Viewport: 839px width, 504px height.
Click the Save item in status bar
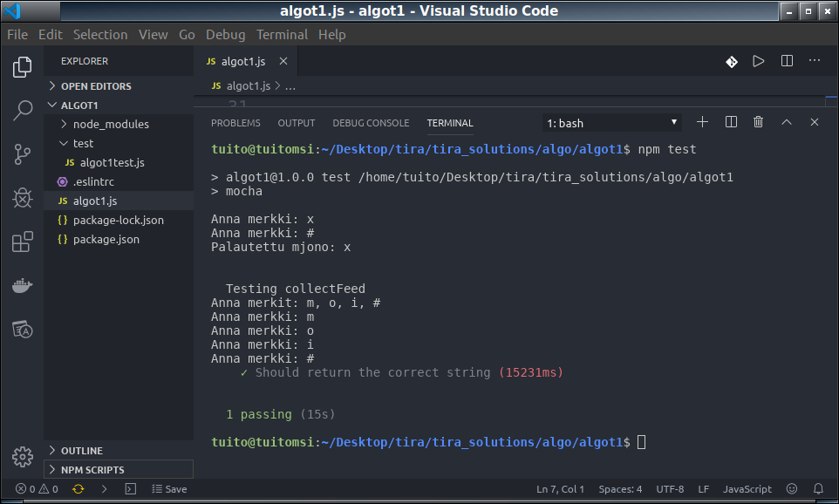[169, 489]
